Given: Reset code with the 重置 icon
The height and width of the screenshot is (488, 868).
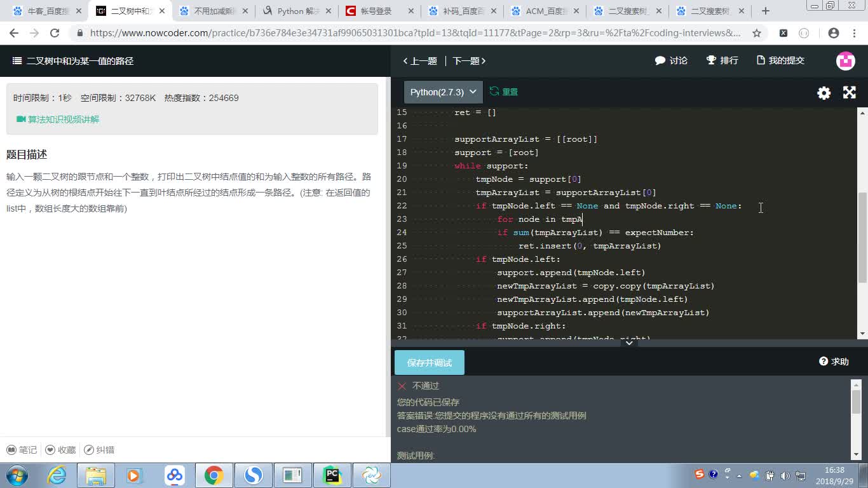Looking at the screenshot, I should coord(503,91).
